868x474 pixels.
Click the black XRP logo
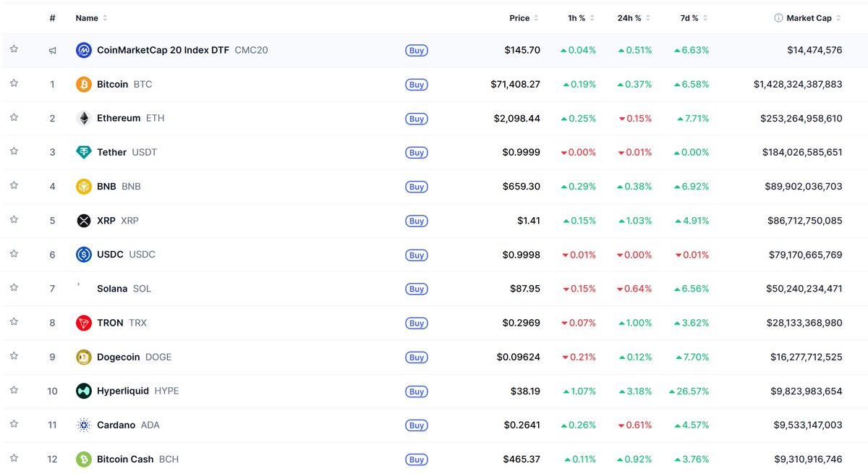(x=84, y=221)
